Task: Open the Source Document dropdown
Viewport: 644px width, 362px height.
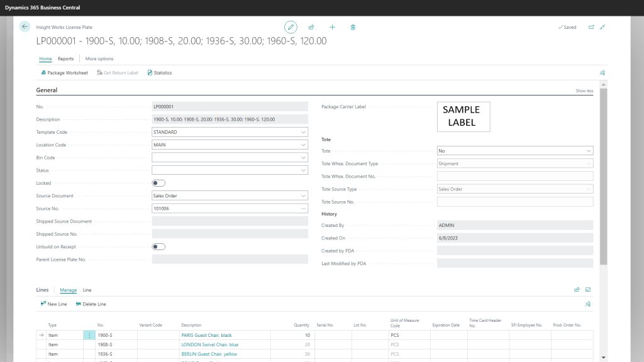Action: (x=304, y=195)
